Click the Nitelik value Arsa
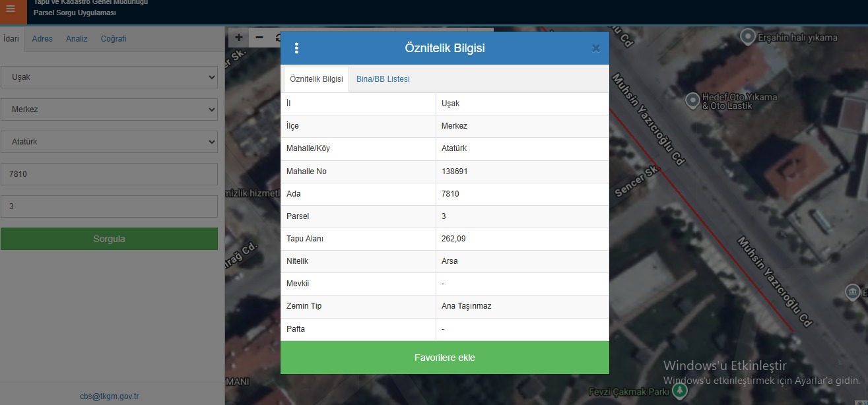This screenshot has height=405, width=868. coord(450,261)
